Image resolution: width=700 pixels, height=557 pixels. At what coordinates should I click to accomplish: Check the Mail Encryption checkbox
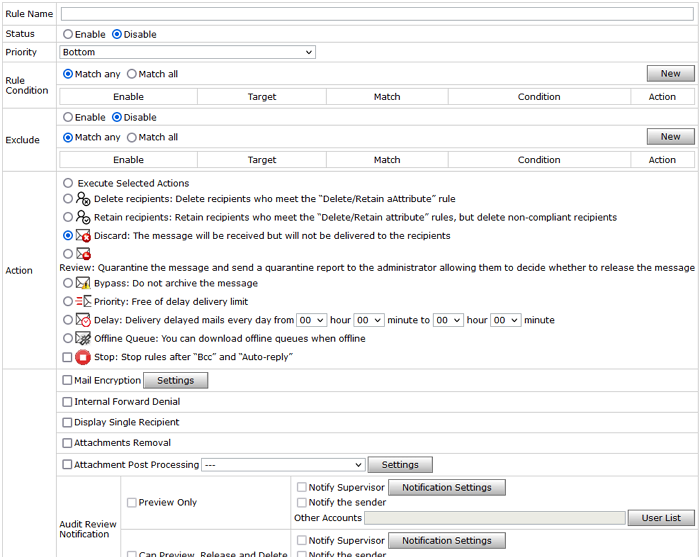pyautogui.click(x=68, y=381)
